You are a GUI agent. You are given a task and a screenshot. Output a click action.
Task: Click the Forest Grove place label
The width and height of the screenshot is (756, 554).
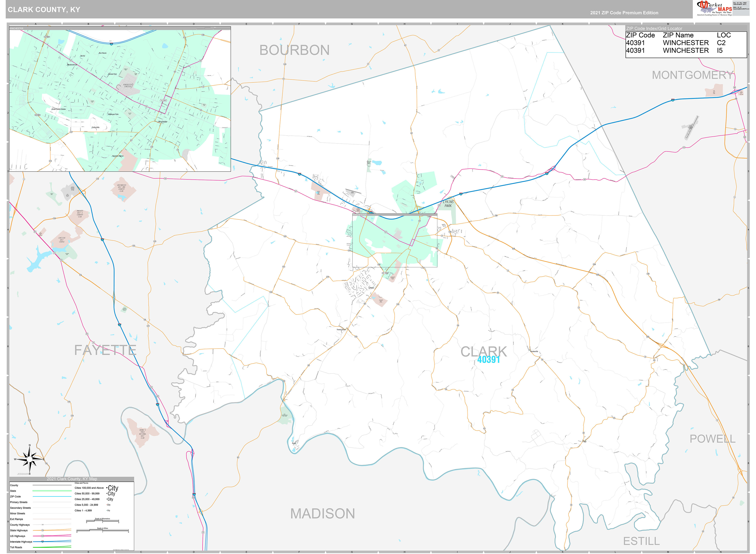(341, 330)
